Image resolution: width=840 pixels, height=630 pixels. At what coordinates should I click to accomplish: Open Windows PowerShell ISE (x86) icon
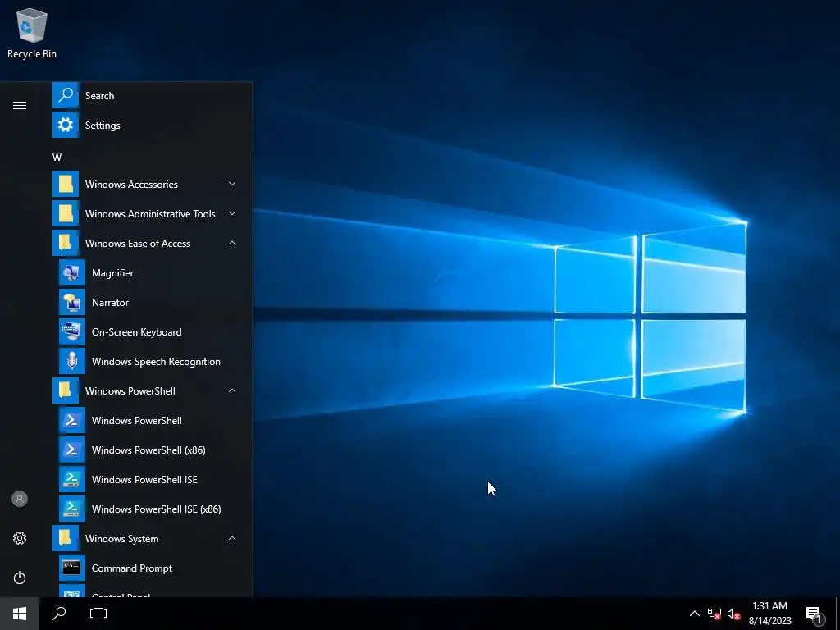72,509
